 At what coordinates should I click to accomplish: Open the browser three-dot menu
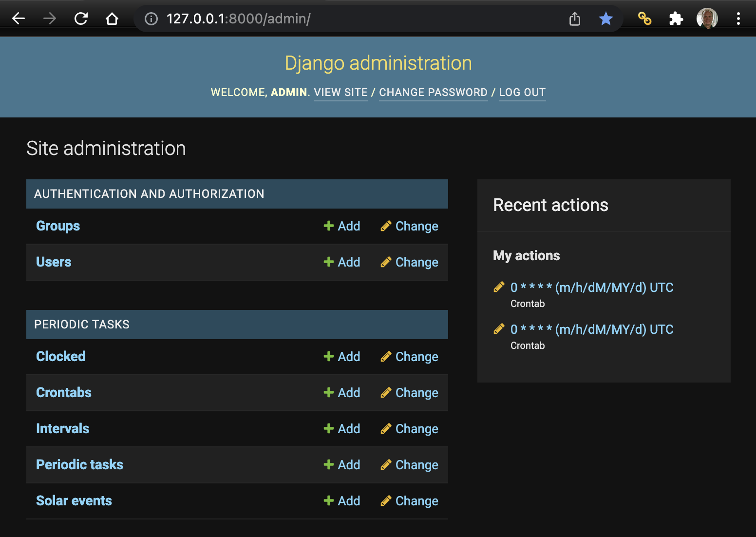click(x=738, y=19)
